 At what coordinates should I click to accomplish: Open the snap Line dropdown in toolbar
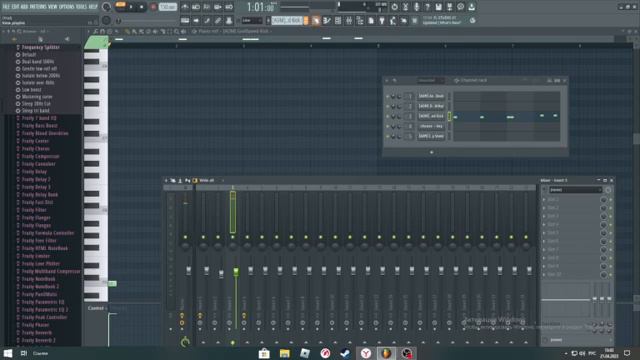tap(252, 20)
